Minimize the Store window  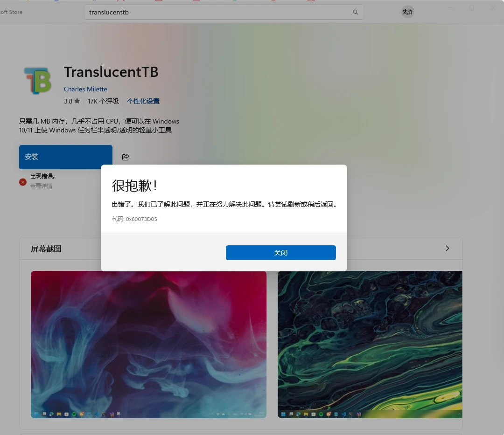450,8
